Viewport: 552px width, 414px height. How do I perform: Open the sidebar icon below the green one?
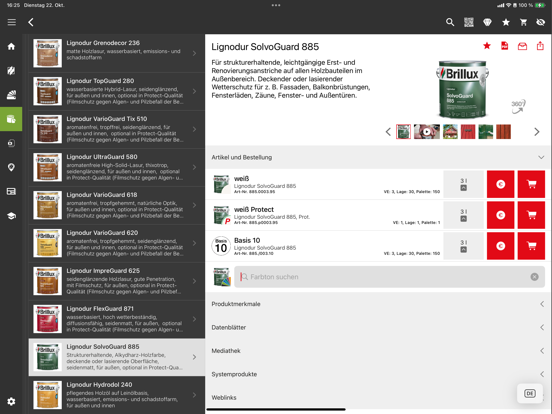click(x=11, y=143)
